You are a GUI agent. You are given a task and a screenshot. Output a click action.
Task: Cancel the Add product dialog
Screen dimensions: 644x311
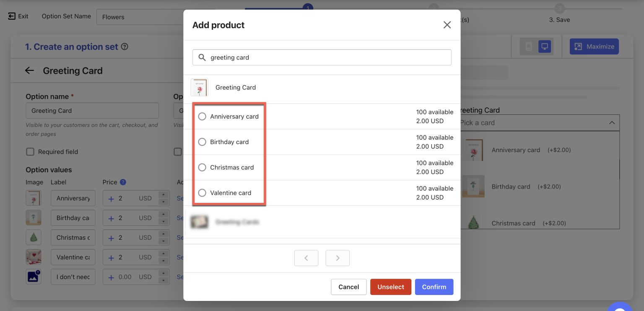[x=349, y=287]
